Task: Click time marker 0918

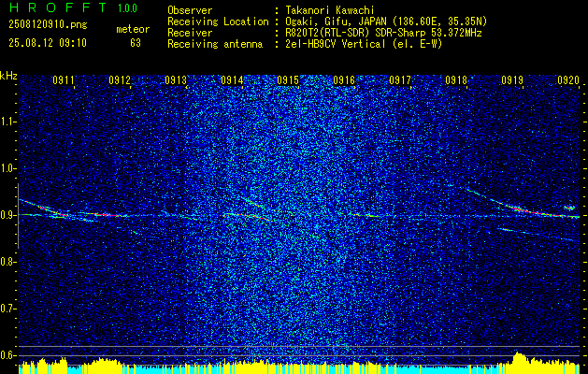Action: point(456,79)
